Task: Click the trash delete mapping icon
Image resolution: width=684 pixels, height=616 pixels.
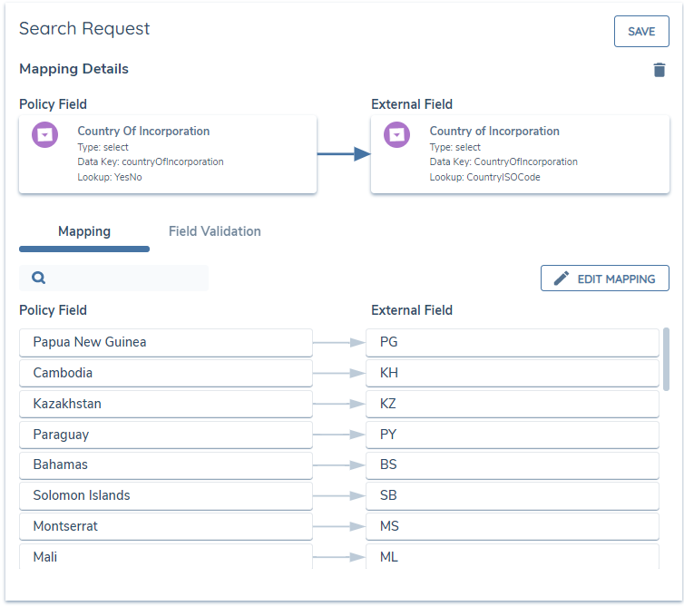Action: tap(660, 70)
